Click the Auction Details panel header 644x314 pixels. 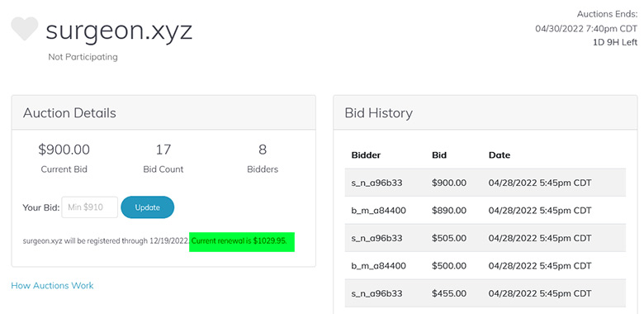163,112
